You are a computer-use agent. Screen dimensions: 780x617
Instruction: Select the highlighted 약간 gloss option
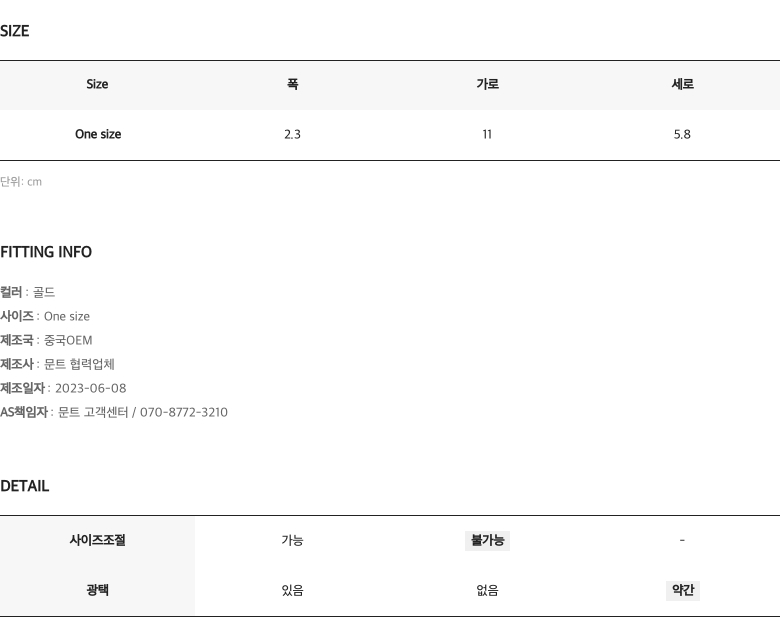(x=683, y=591)
